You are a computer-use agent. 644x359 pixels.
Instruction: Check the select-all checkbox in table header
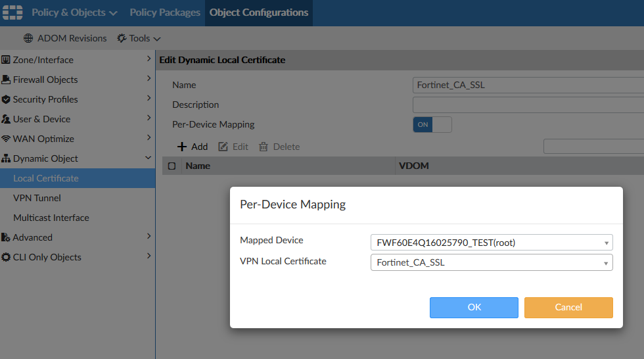172,166
